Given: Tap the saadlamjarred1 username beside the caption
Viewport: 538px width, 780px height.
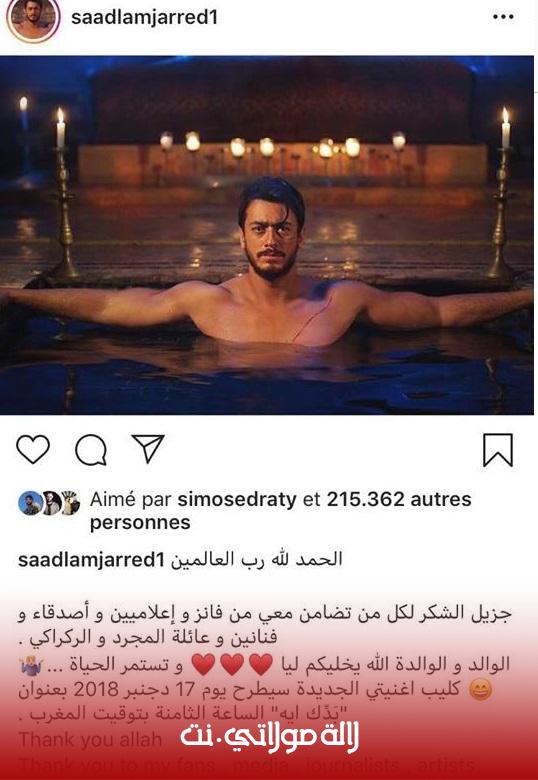Looking at the screenshot, I should point(91,560).
